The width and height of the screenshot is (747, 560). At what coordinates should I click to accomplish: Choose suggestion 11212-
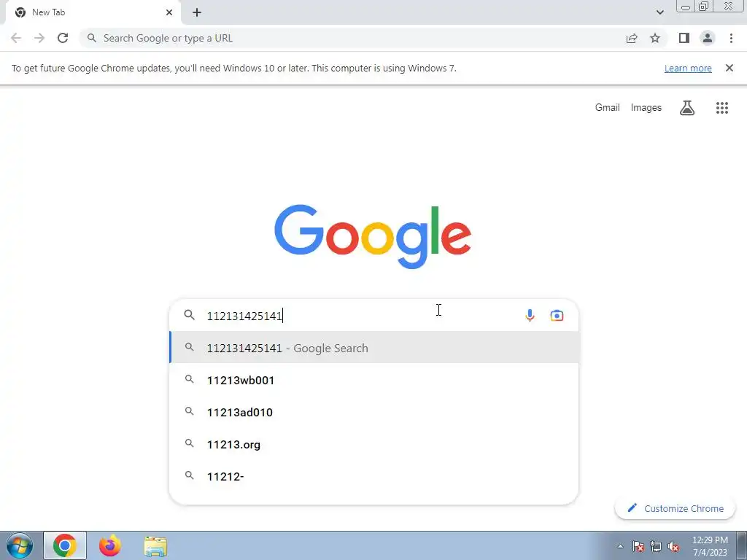point(374,476)
